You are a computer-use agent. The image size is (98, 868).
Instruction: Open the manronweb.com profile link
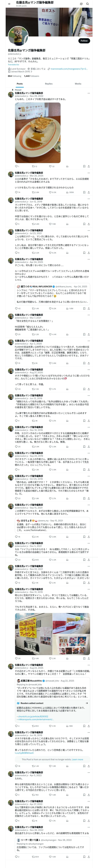[69, 69]
